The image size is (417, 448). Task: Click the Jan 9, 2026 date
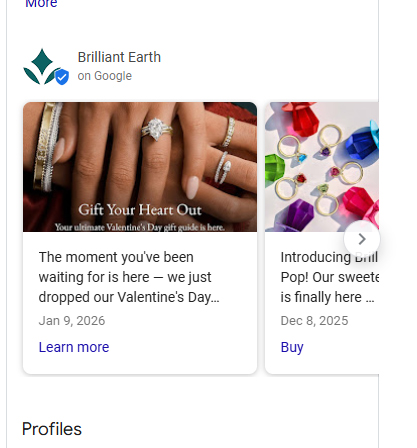pos(72,320)
